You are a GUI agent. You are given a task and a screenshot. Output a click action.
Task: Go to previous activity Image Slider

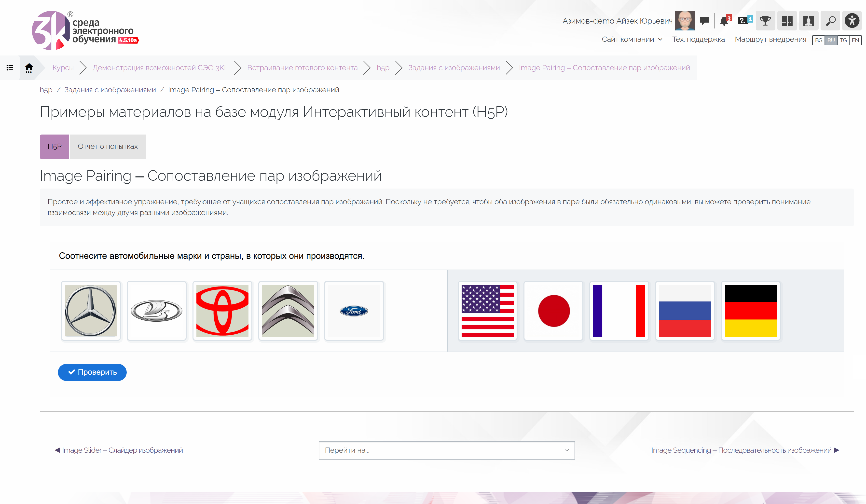click(119, 450)
